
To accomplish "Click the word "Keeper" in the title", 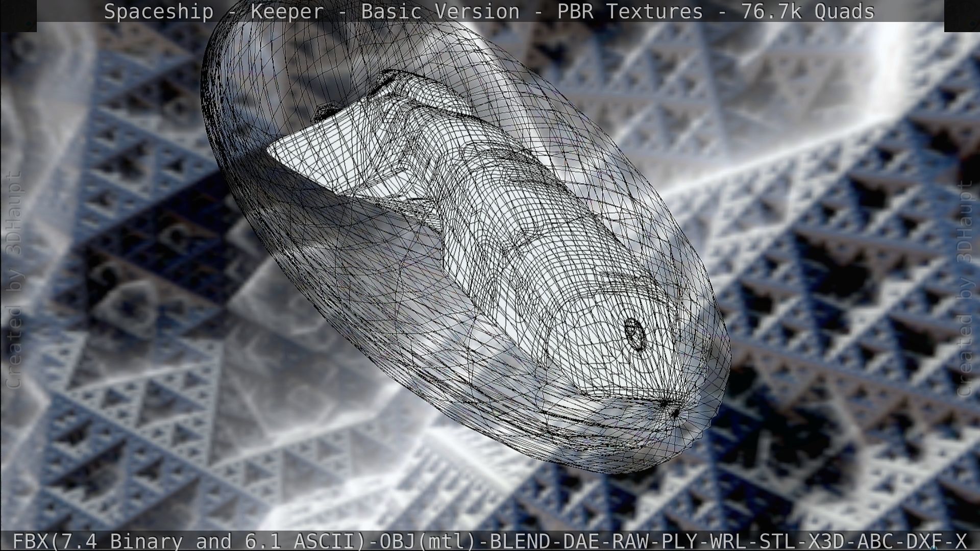I will (287, 11).
